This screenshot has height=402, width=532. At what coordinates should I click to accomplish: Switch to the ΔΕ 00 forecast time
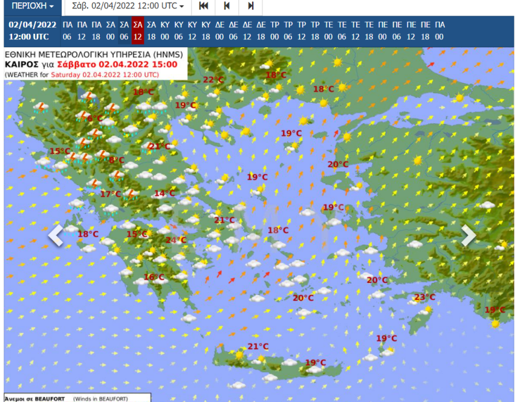tap(219, 31)
